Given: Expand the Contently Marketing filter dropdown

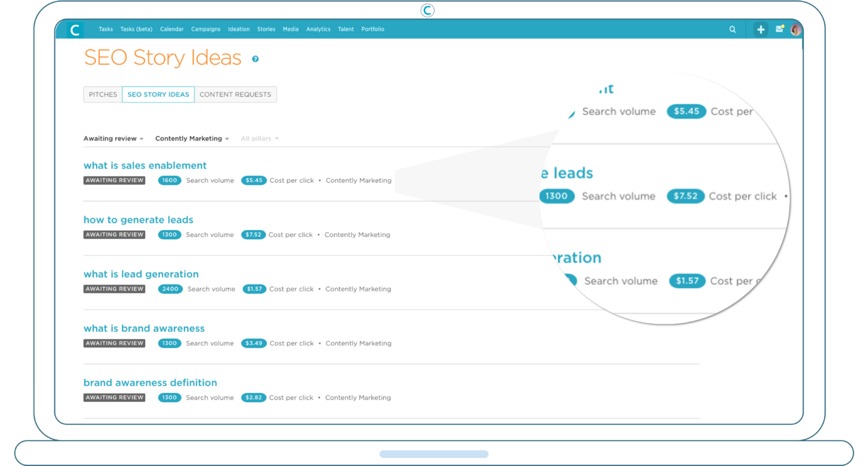Looking at the screenshot, I should point(192,139).
